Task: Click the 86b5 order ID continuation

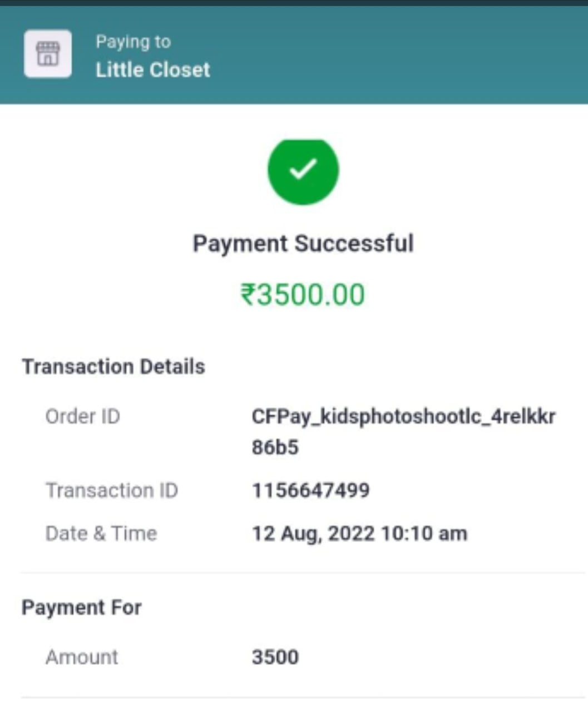Action: [275, 447]
